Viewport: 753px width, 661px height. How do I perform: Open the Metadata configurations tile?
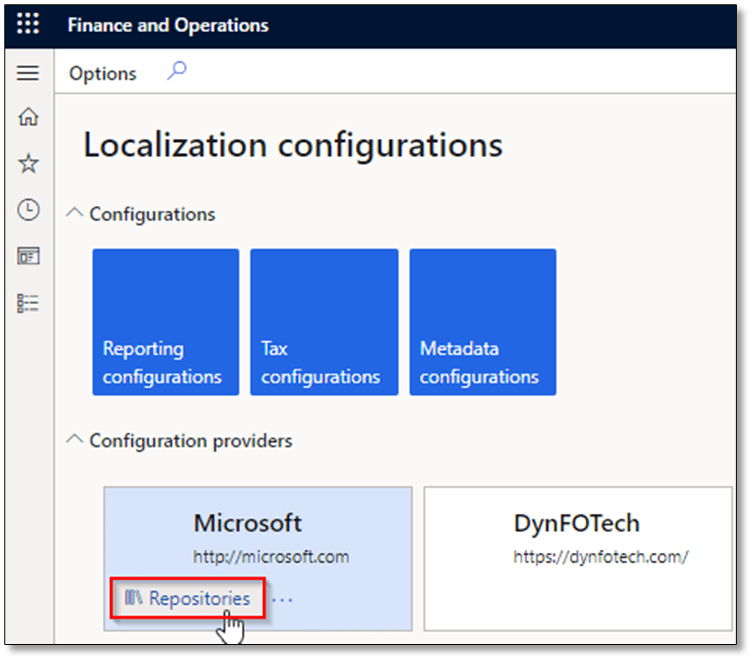tap(483, 322)
